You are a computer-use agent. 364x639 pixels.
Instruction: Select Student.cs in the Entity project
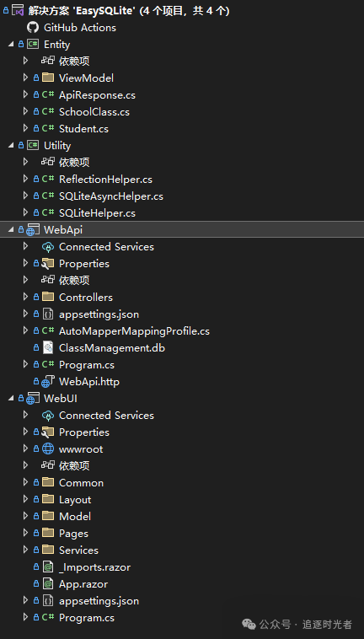pyautogui.click(x=83, y=129)
